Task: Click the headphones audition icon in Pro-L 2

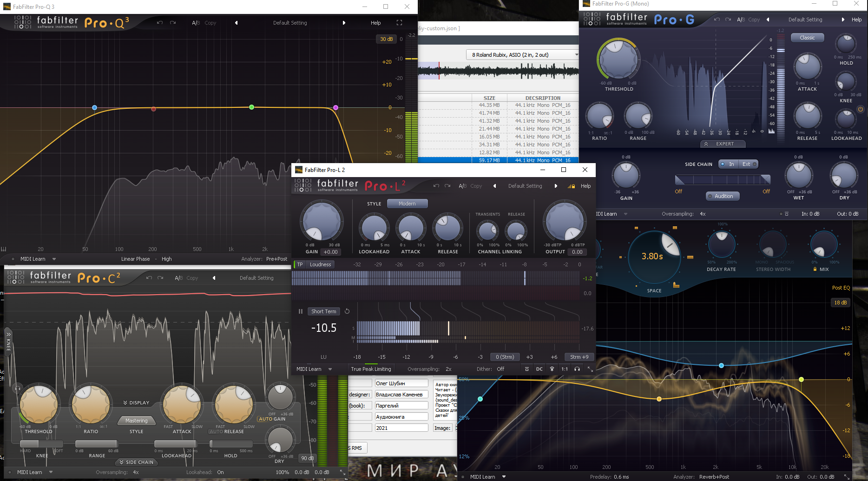Action: click(x=577, y=369)
